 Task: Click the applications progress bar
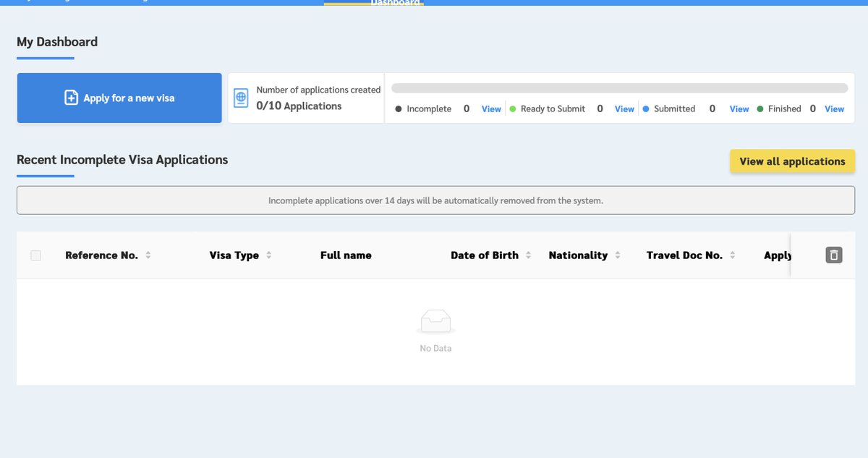click(619, 88)
